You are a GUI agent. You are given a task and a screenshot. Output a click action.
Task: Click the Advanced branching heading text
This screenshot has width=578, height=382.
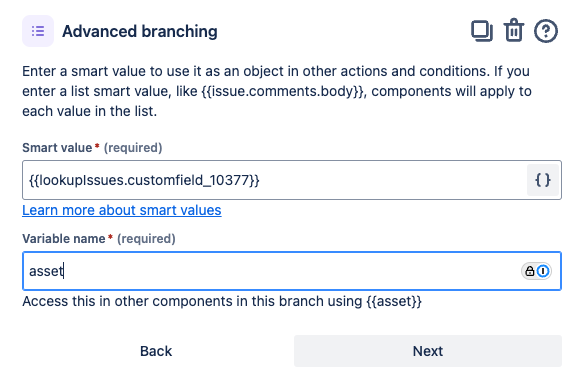(140, 31)
